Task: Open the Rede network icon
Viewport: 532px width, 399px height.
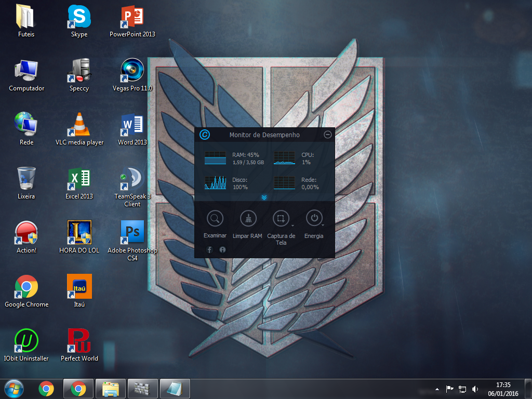Action: [x=26, y=129]
